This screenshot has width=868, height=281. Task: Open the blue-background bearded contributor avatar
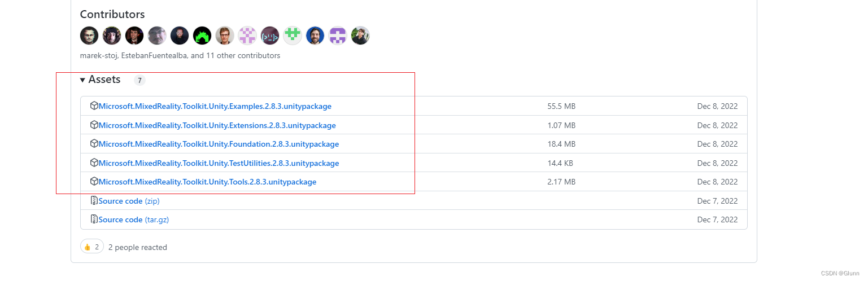315,36
